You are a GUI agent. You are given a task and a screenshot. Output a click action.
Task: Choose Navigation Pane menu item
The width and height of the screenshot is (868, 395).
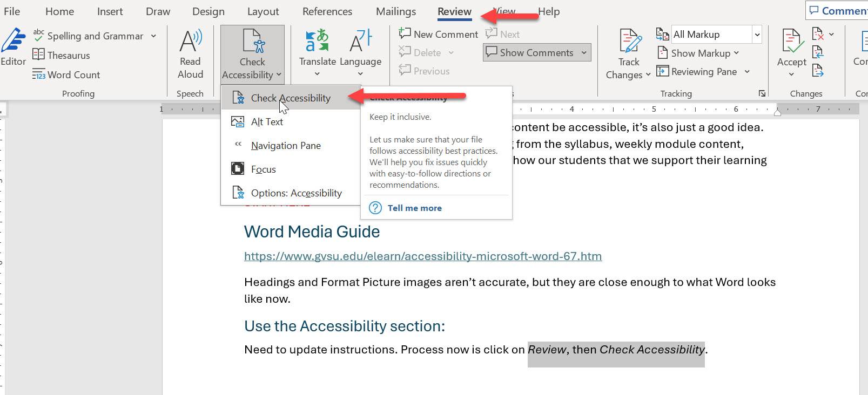coord(285,146)
